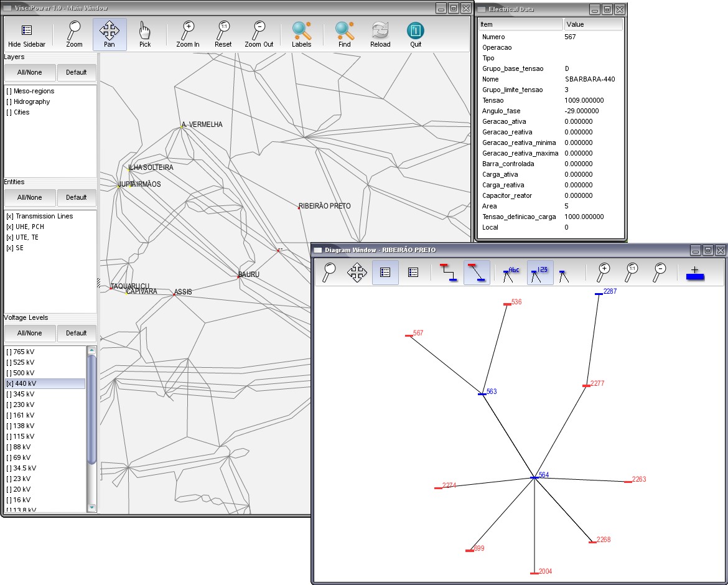Image resolution: width=728 pixels, height=585 pixels.
Task: Click Entities All/None button
Action: point(30,197)
